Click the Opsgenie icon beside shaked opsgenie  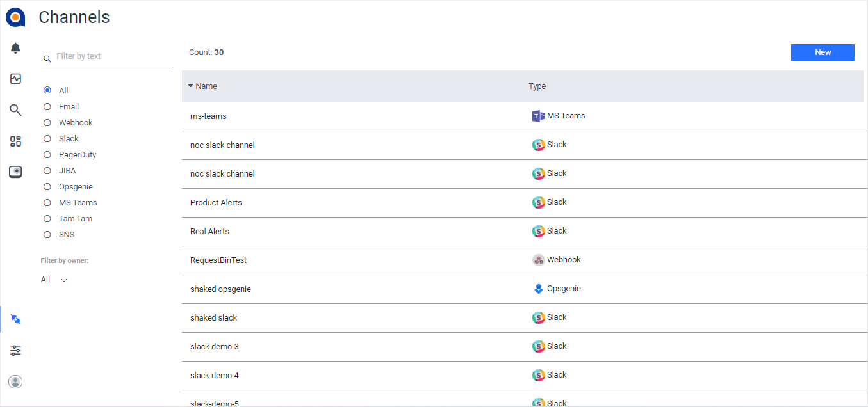[537, 288]
